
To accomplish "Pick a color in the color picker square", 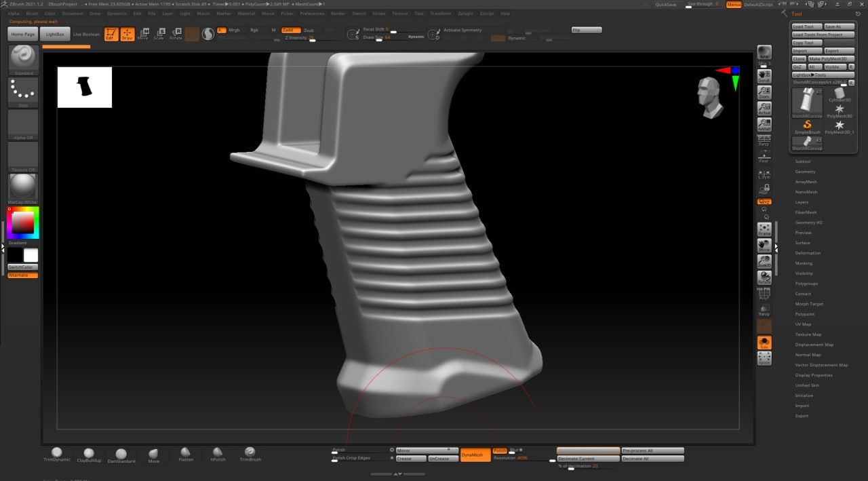I will coord(23,223).
